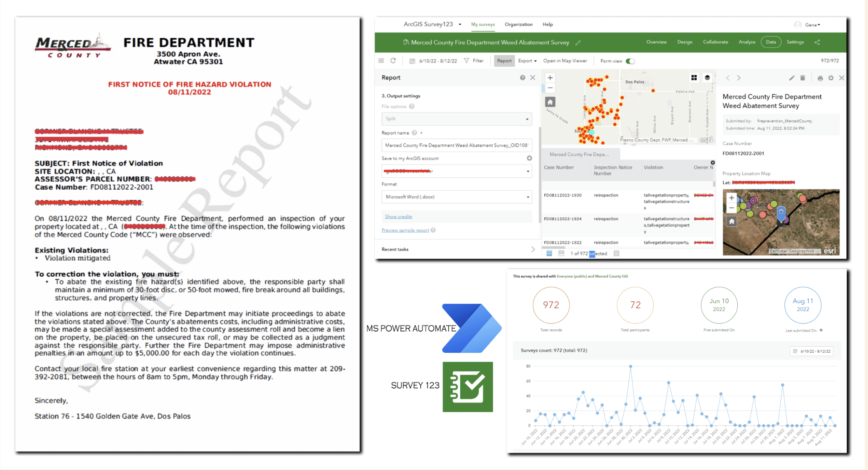The image size is (868, 470).
Task: Go to next record in form panel
Action: click(738, 78)
